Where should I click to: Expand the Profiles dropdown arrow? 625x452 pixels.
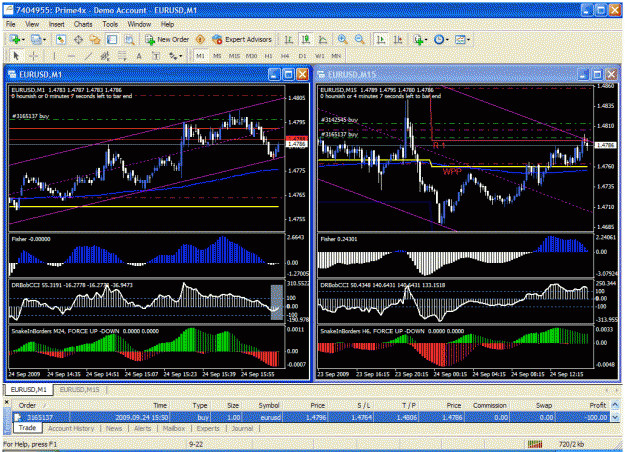44,40
